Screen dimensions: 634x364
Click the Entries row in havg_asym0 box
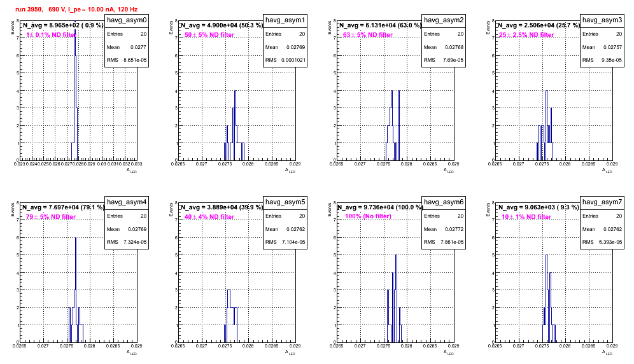coord(127,34)
